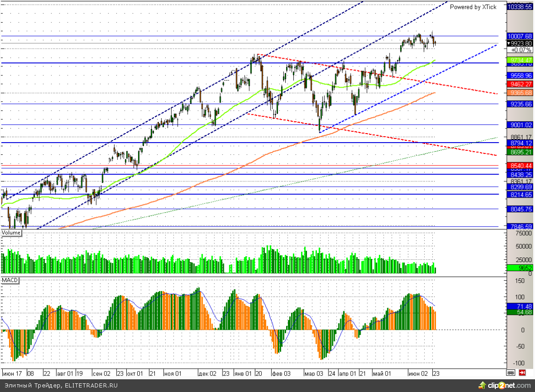Click the MACD panel label
This screenshot has width=535, height=392.
point(10,280)
